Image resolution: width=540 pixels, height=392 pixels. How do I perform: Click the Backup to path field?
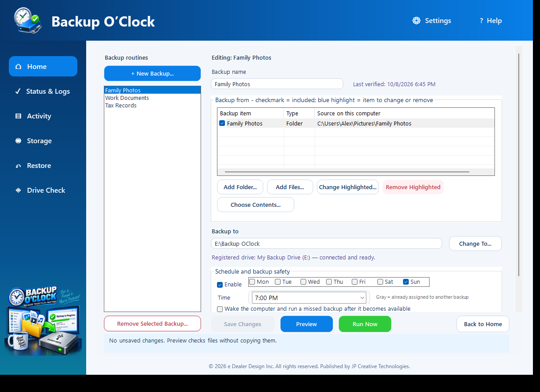click(327, 244)
